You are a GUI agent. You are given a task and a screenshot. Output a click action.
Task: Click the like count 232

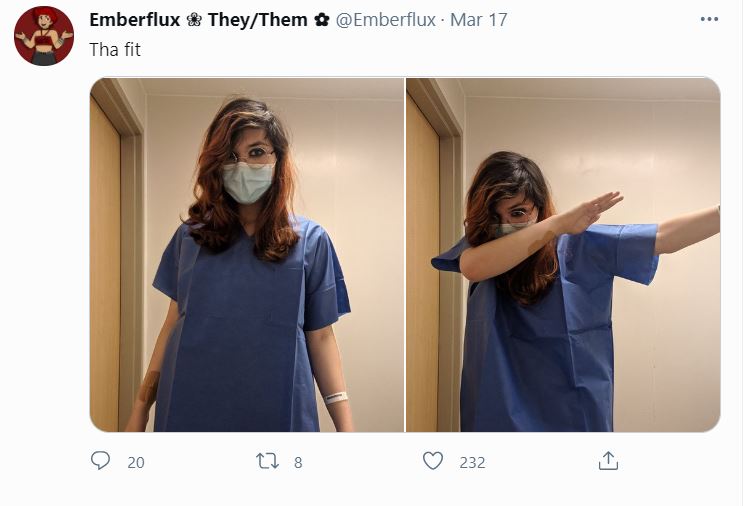472,462
